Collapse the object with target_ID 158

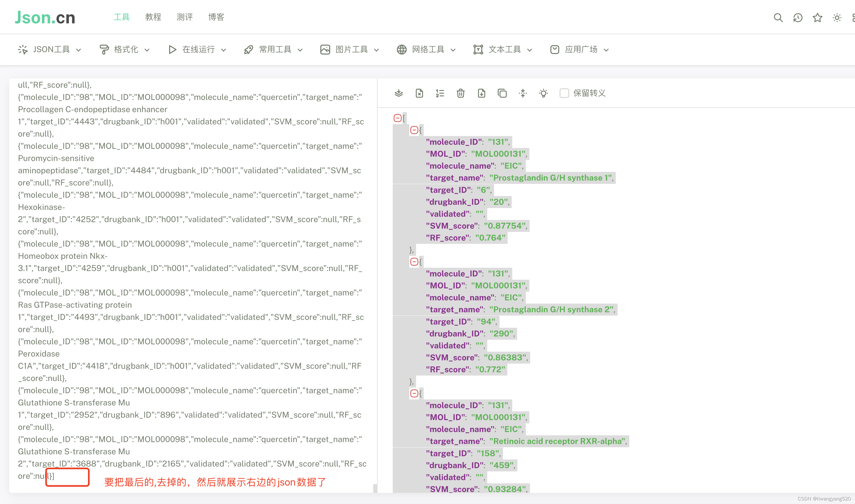click(414, 393)
